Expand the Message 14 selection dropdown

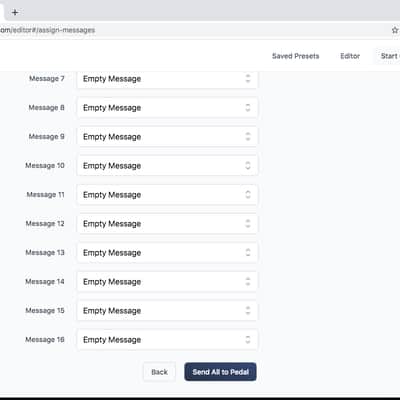[x=167, y=282]
